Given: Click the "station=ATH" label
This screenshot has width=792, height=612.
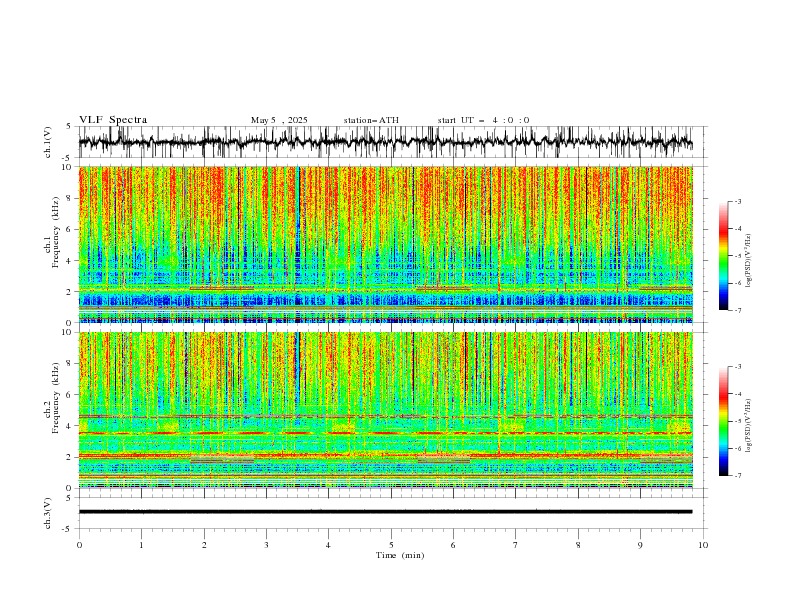Looking at the screenshot, I should [x=371, y=120].
